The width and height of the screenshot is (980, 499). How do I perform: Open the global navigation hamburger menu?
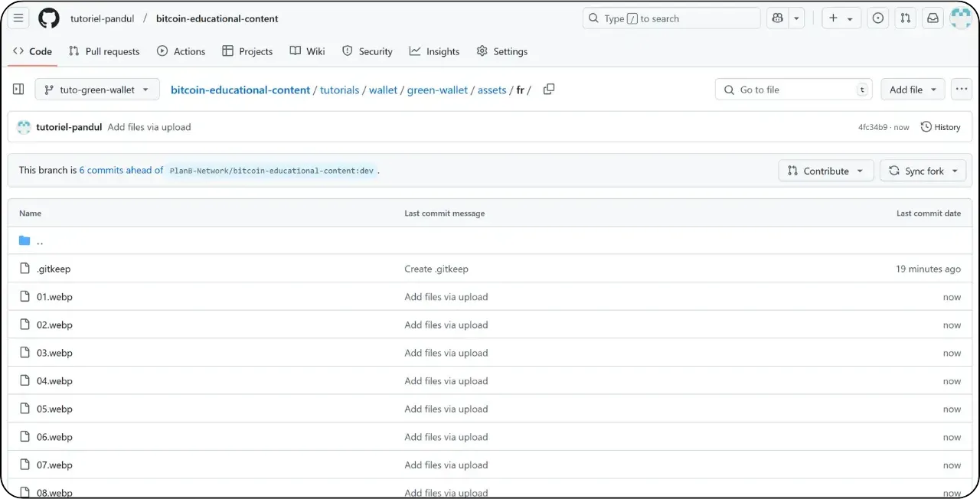click(x=18, y=18)
